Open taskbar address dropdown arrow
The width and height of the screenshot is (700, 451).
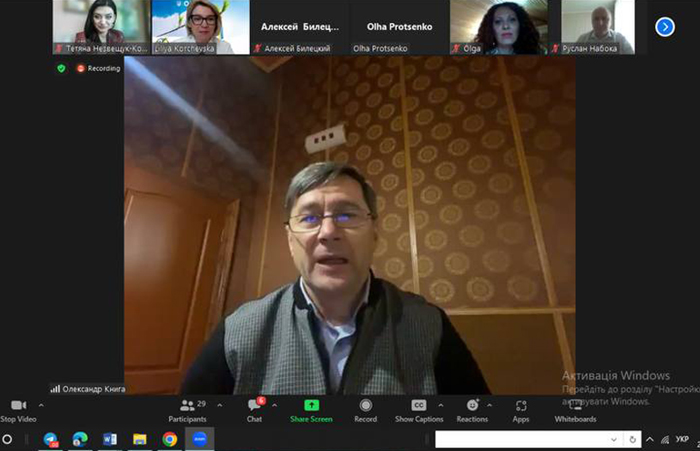click(x=614, y=439)
